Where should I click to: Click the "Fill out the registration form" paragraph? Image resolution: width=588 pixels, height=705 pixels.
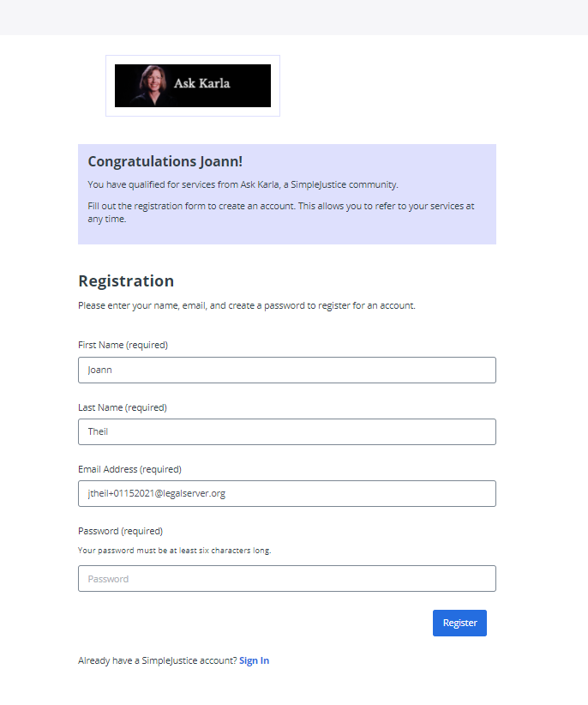pos(281,212)
